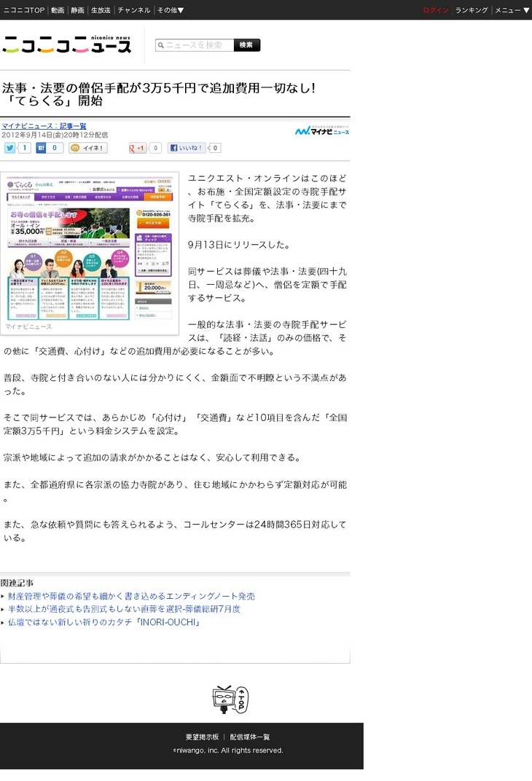Image resolution: width=532 pixels, height=781 pixels.
Task: Click the マイナビニュース logo
Action: 322,130
